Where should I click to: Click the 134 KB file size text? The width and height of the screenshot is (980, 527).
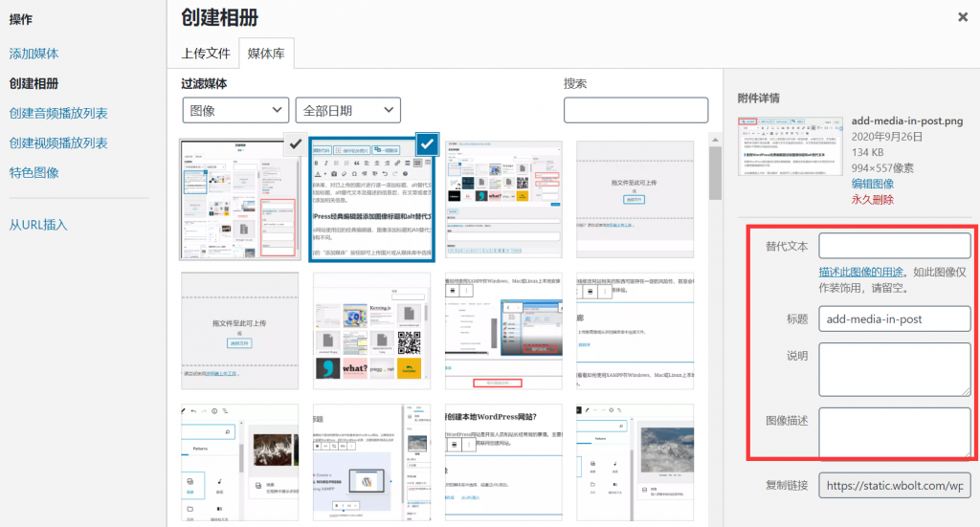click(x=867, y=152)
